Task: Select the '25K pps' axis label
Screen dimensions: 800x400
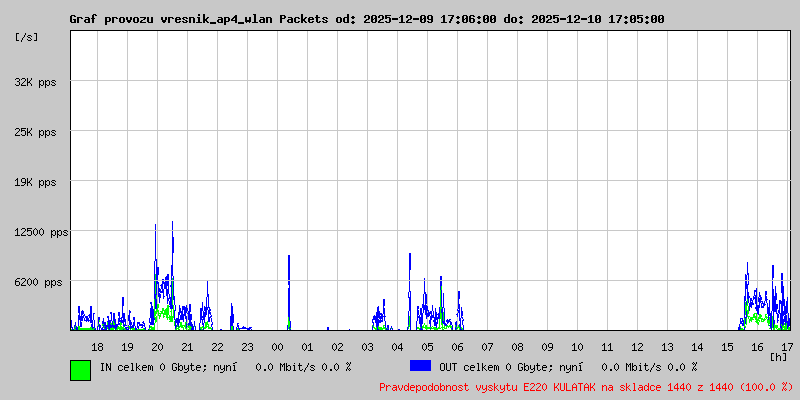Action: tap(36, 132)
